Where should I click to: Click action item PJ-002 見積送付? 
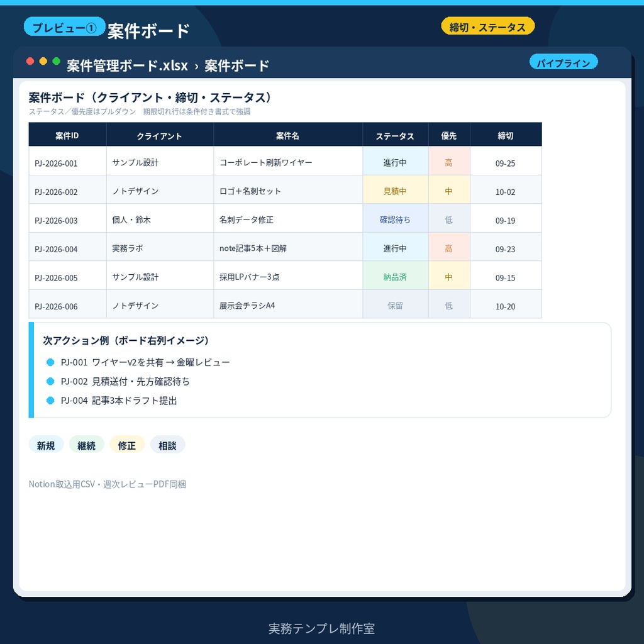coord(118,381)
